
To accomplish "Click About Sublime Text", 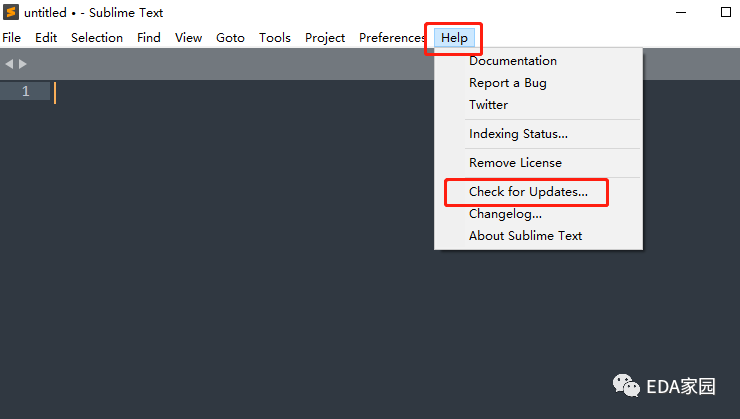I will click(525, 236).
